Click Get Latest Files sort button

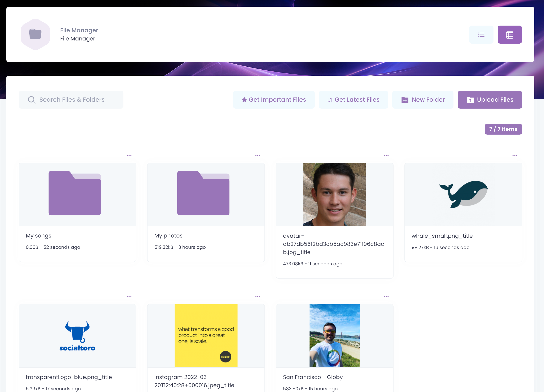click(x=353, y=100)
